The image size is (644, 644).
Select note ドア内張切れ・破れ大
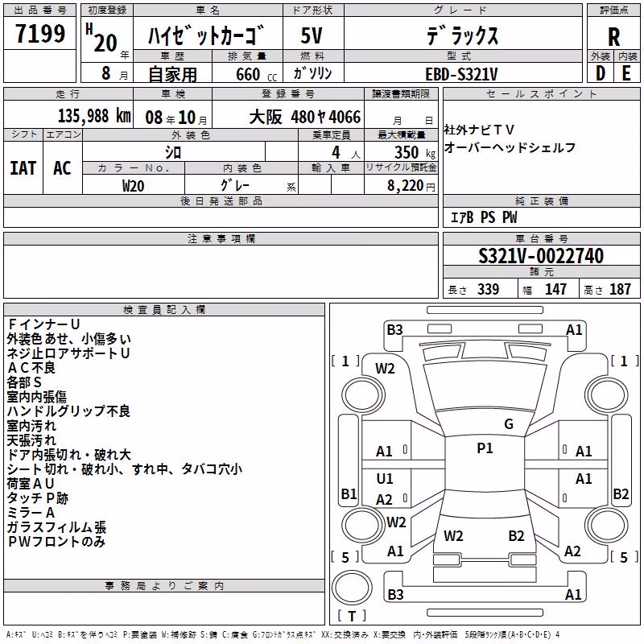[68, 455]
